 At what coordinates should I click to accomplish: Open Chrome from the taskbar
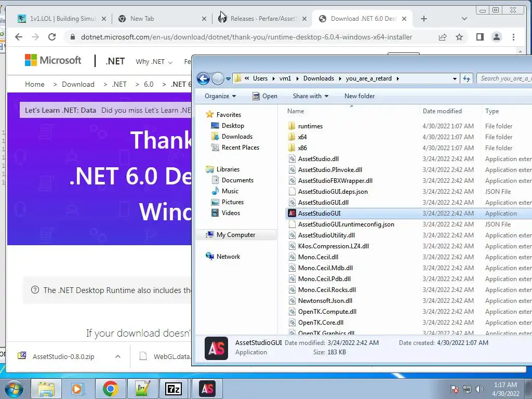tap(110, 389)
